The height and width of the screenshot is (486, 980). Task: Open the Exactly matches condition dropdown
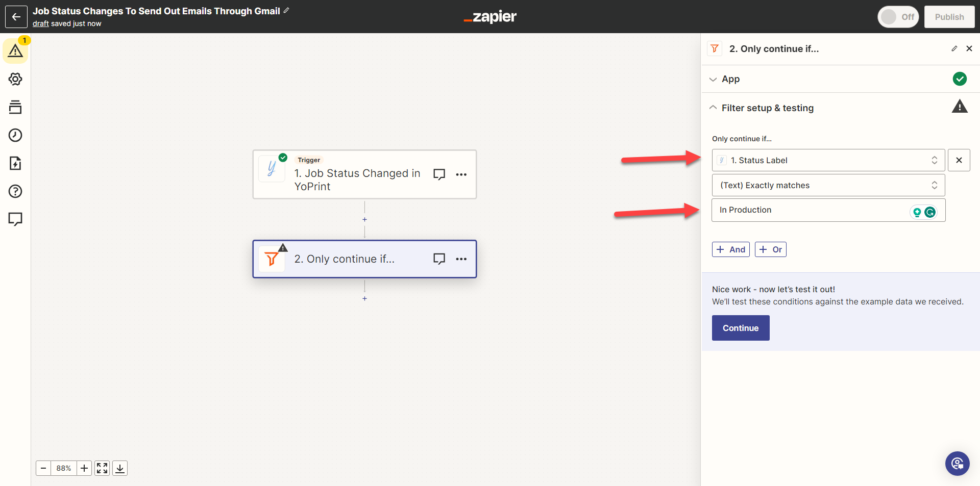[828, 185]
